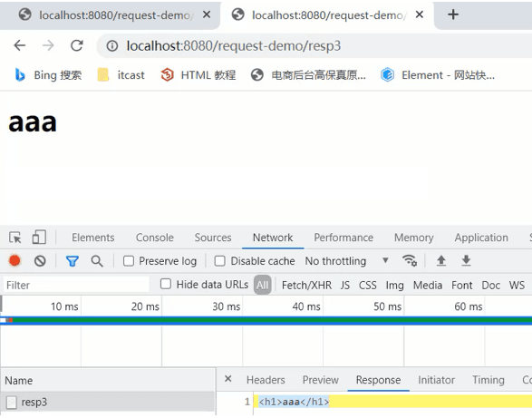
Task: Click the import HAR upload arrow icon
Action: 441,261
